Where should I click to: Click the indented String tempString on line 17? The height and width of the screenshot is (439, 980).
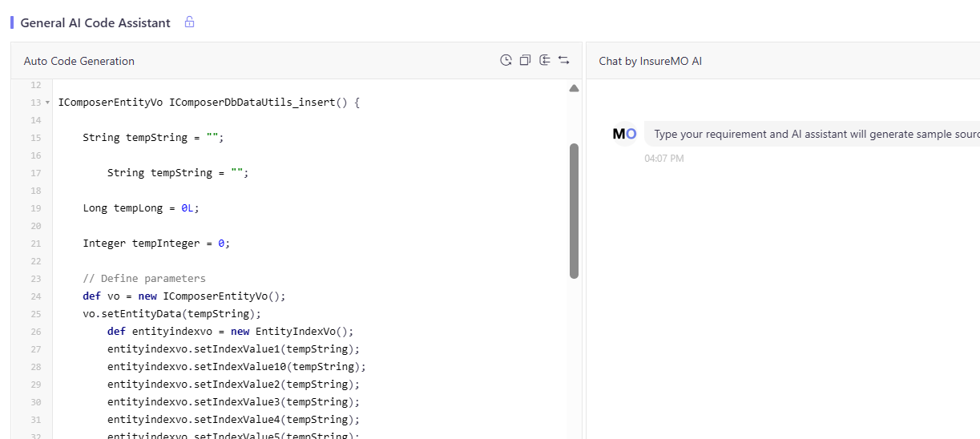(x=178, y=173)
